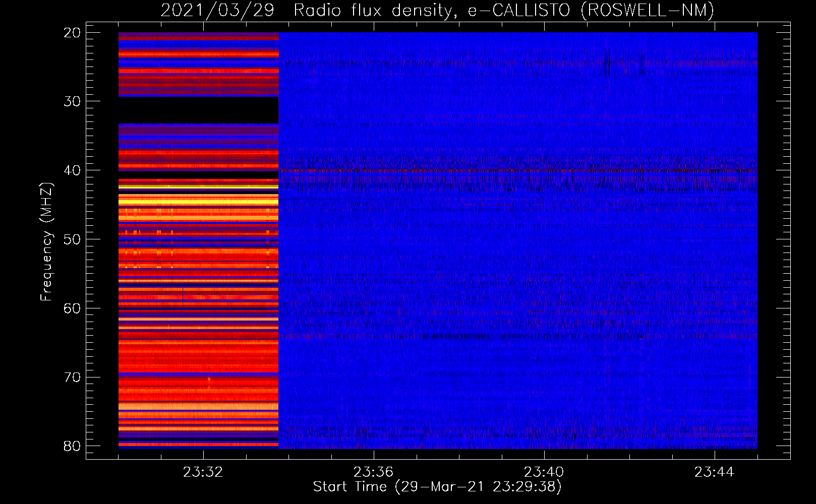Image resolution: width=816 pixels, height=504 pixels.
Task: Click the 50 MHz frequency tick label
Action: click(73, 239)
